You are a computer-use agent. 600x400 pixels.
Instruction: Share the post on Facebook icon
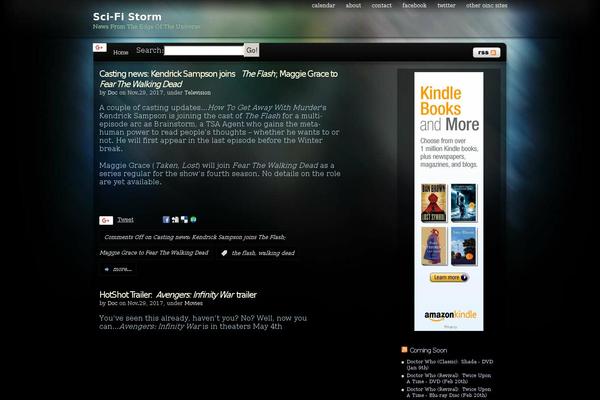pos(166,219)
